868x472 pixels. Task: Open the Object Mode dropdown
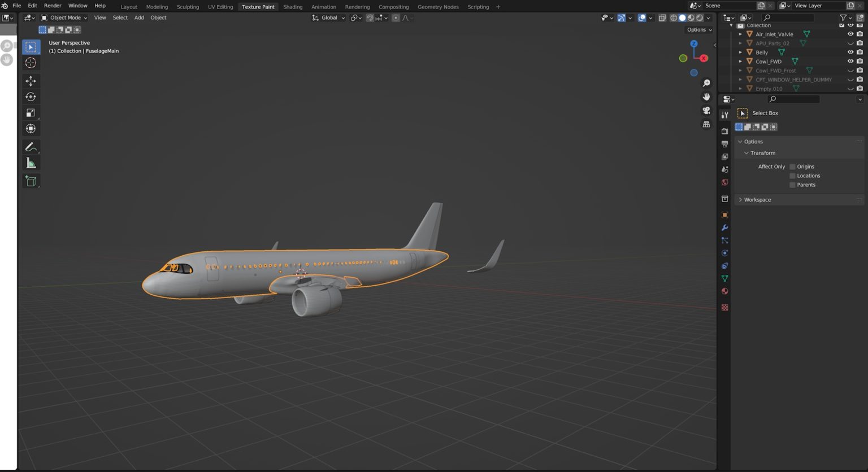point(64,18)
